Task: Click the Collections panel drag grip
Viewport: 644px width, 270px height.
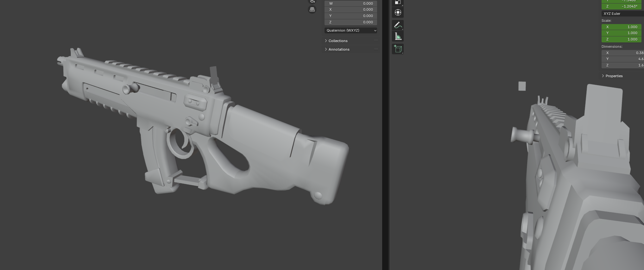Action: (x=376, y=41)
